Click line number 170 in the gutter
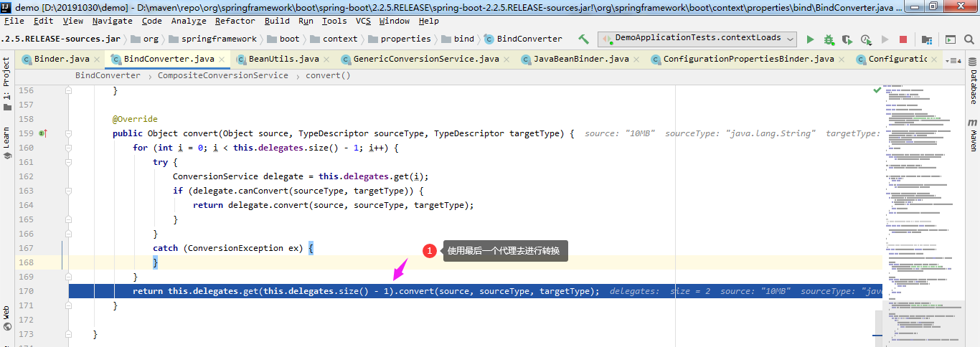 point(26,291)
